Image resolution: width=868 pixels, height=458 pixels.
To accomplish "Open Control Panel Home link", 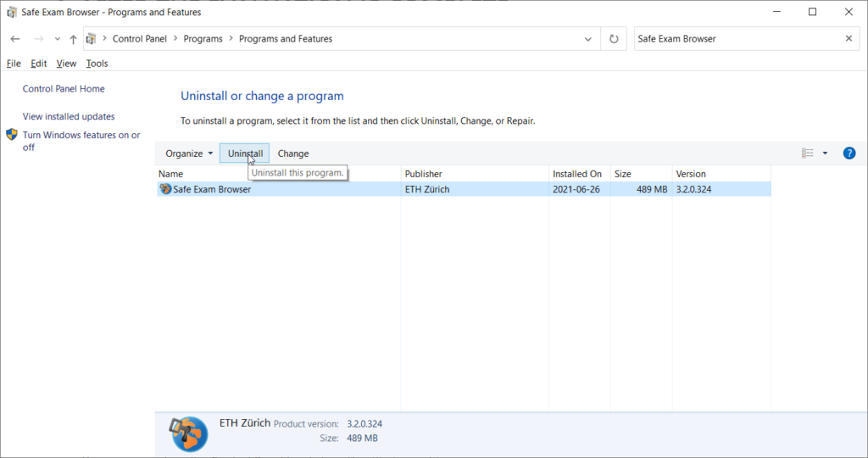I will (x=64, y=89).
